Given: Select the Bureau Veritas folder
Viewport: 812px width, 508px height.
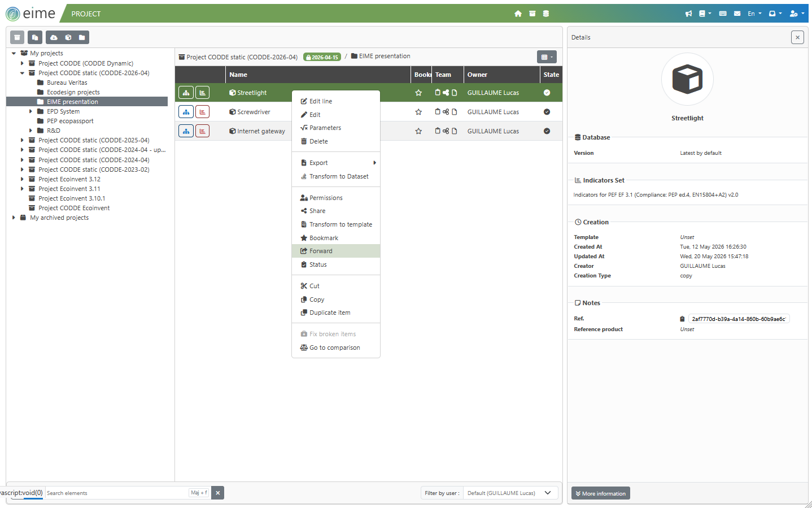Looking at the screenshot, I should point(67,83).
